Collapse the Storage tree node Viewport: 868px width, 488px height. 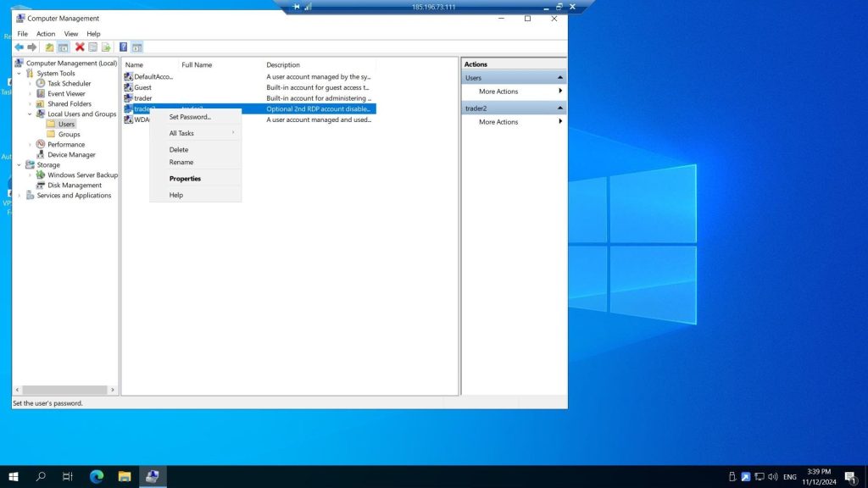tap(19, 165)
